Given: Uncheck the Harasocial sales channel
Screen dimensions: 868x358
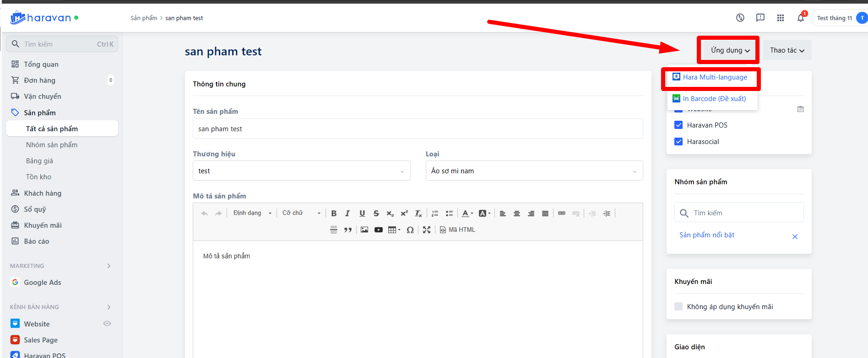Looking at the screenshot, I should pyautogui.click(x=678, y=142).
